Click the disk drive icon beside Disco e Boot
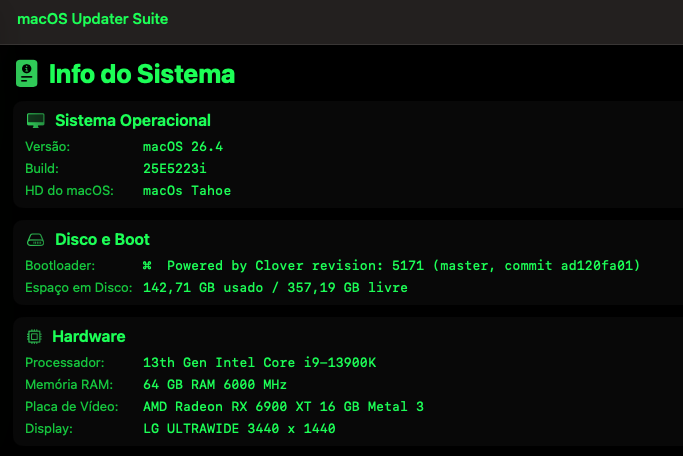683x456 pixels. (x=36, y=240)
